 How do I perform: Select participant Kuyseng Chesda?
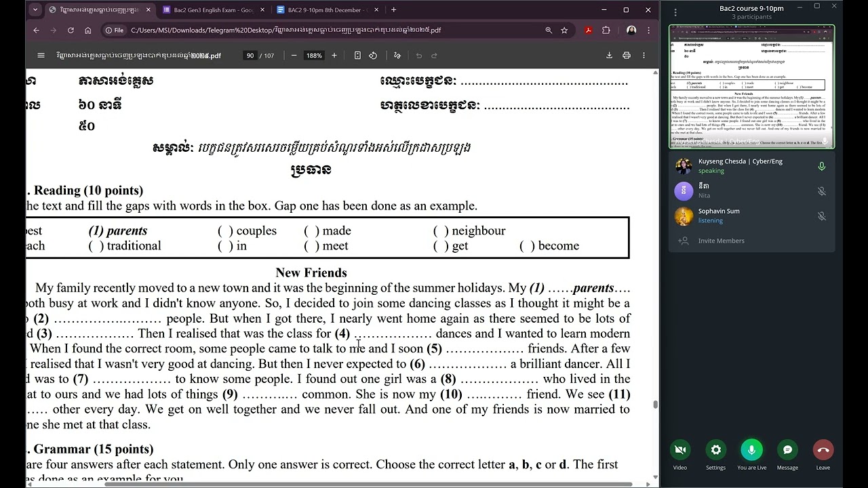tap(751, 166)
